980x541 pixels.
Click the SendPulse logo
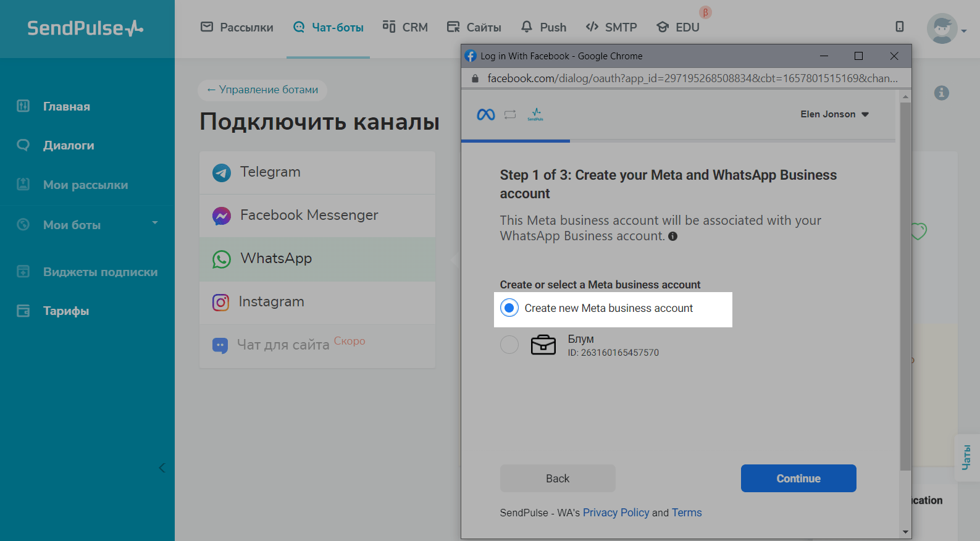click(x=85, y=28)
